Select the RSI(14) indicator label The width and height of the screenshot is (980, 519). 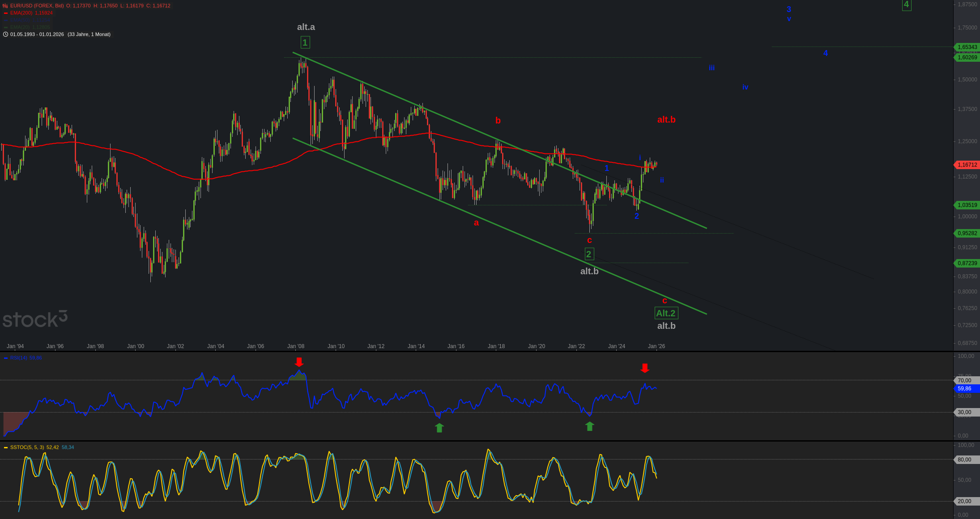[x=19, y=358]
